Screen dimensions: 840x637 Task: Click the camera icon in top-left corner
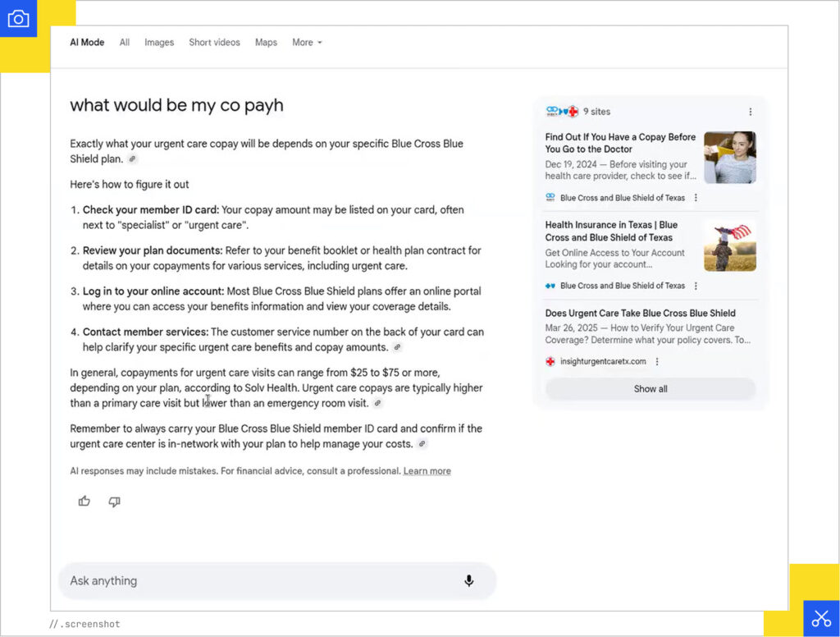coord(18,19)
